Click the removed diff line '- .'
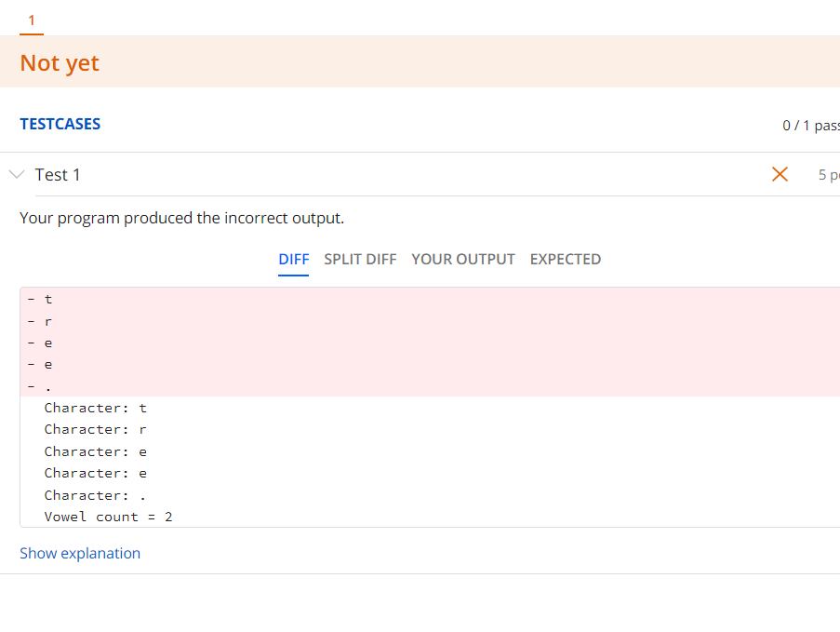840x632 pixels. (41, 385)
